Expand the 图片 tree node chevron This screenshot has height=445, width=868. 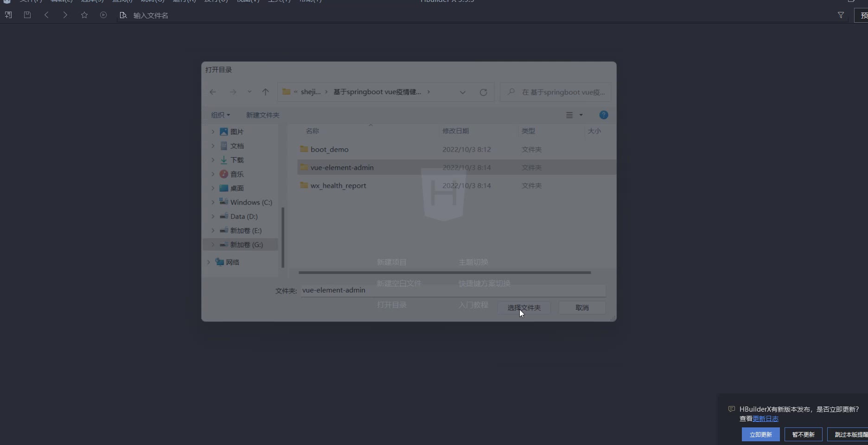213,132
